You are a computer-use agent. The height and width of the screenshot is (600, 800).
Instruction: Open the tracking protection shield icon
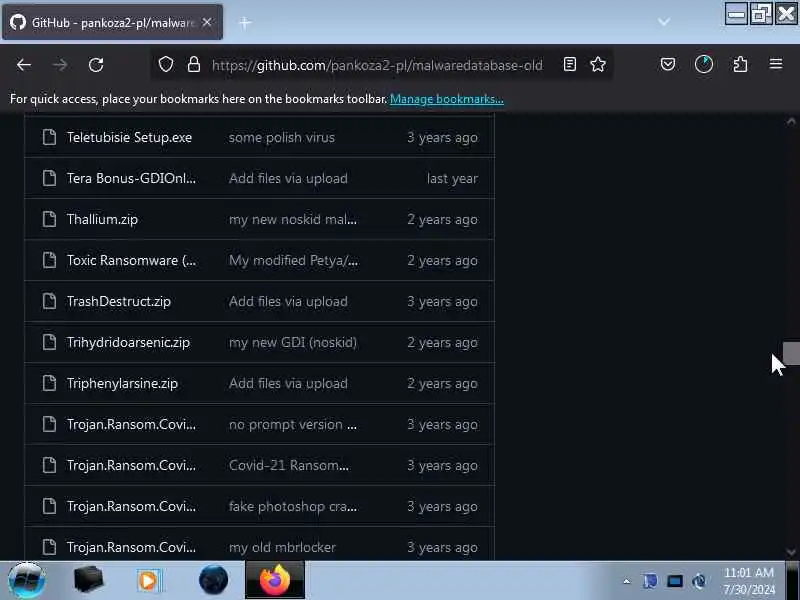click(166, 64)
